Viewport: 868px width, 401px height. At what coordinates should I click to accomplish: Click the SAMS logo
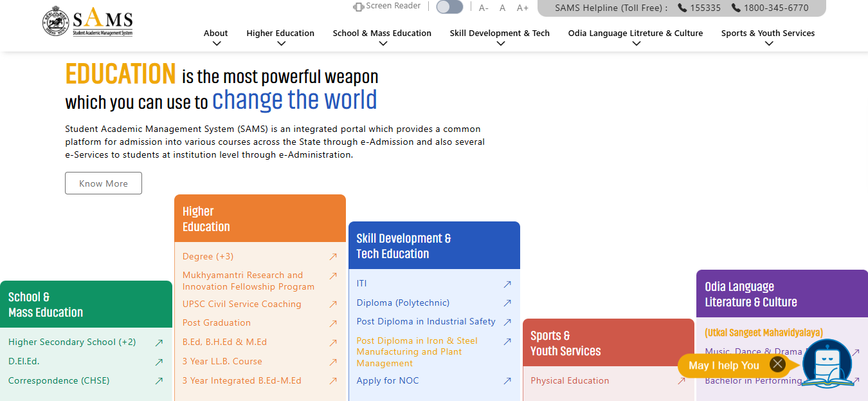(x=88, y=23)
